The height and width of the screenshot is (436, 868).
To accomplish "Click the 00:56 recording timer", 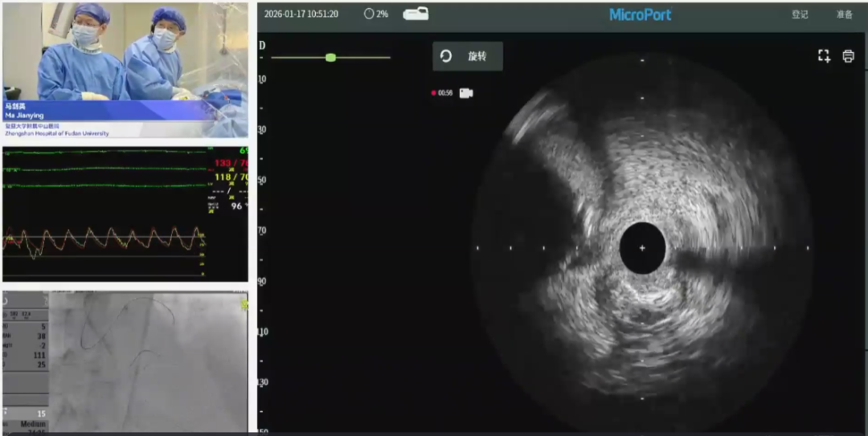I will coord(445,93).
